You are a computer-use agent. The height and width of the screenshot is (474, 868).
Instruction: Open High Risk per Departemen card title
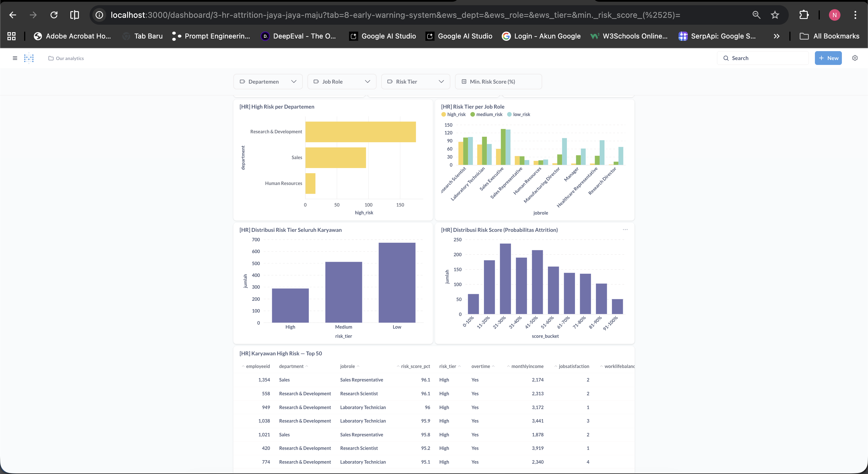point(277,107)
